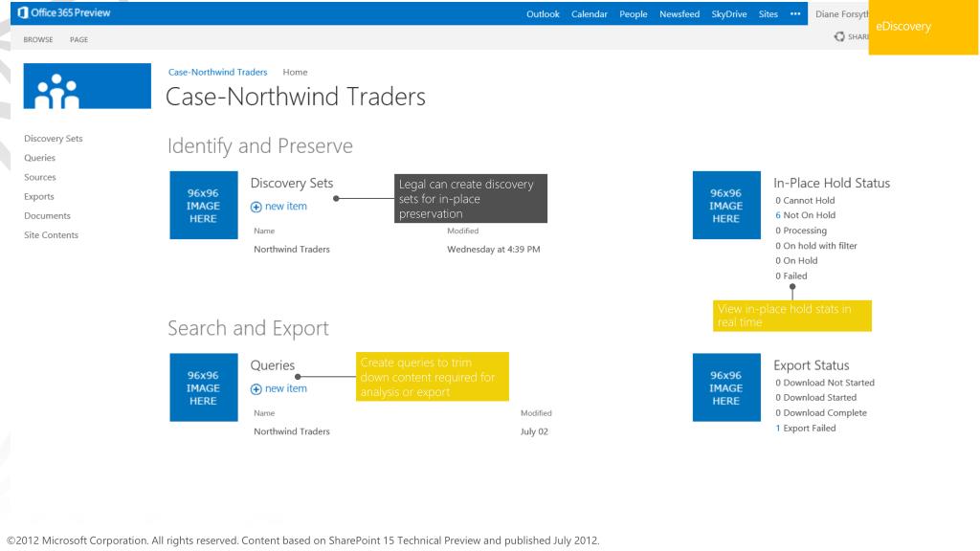This screenshot has width=980, height=551.
Task: Open the In-Place Hold Status image tile
Action: 726,205
